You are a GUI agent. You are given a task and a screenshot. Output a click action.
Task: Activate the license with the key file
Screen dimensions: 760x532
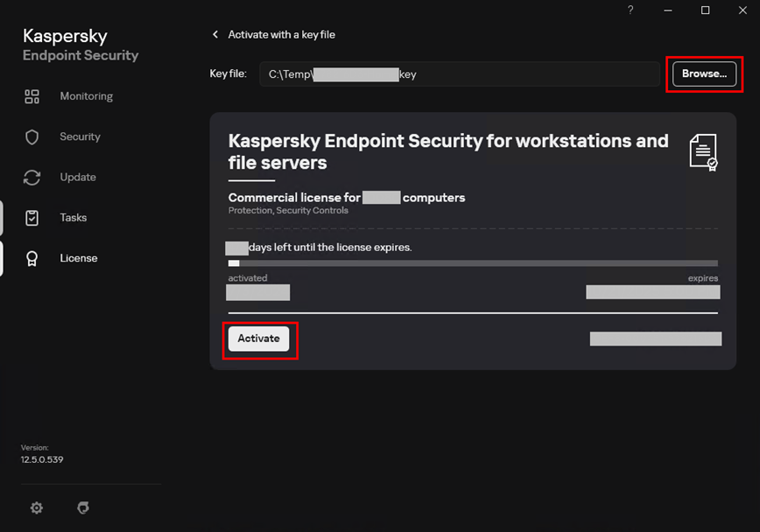[258, 339]
